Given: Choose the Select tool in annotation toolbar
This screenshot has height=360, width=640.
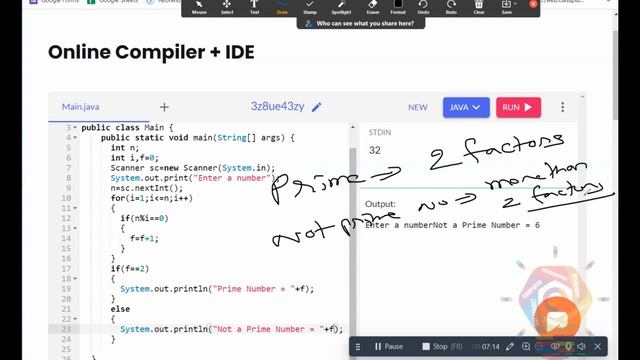Looking at the screenshot, I should point(227,7).
